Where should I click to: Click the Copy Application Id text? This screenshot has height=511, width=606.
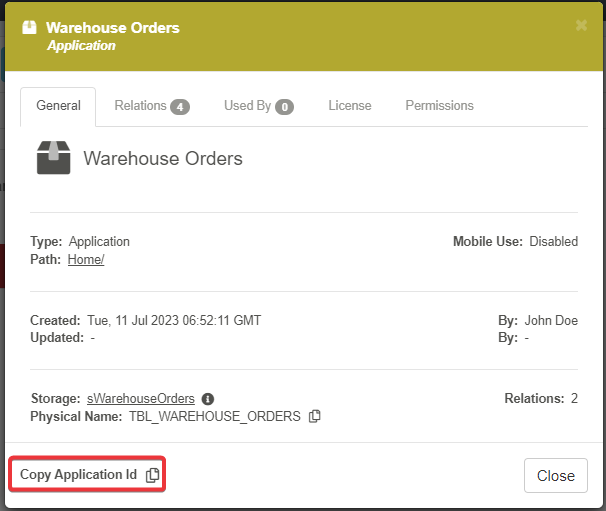[x=78, y=475]
